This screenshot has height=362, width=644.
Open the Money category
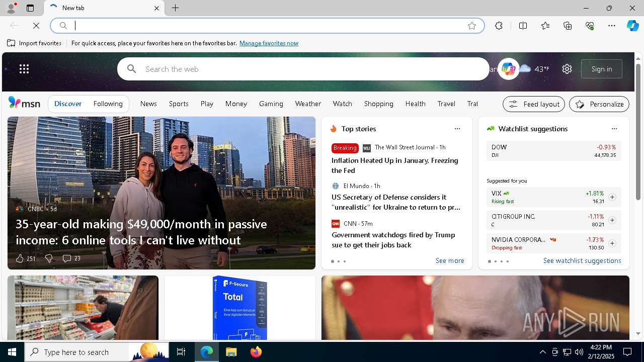pyautogui.click(x=236, y=104)
